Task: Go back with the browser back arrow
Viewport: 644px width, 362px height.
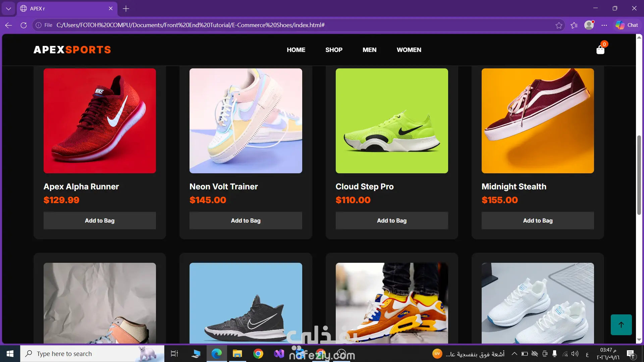Action: 9,25
